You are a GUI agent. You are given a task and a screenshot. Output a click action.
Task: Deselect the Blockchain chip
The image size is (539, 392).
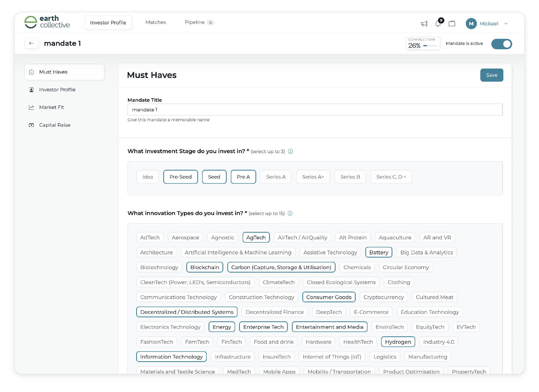(205, 267)
